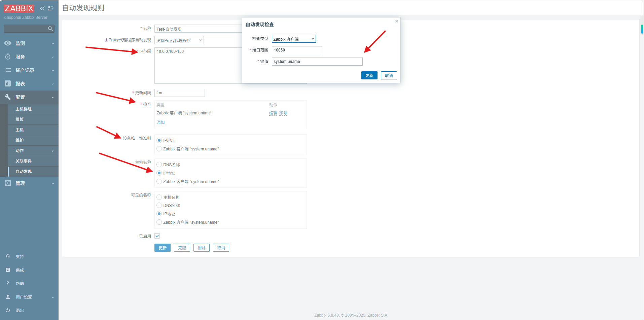The height and width of the screenshot is (320, 644).
Task: Collapse the sidebar with double-chevron icon
Action: coord(42,8)
